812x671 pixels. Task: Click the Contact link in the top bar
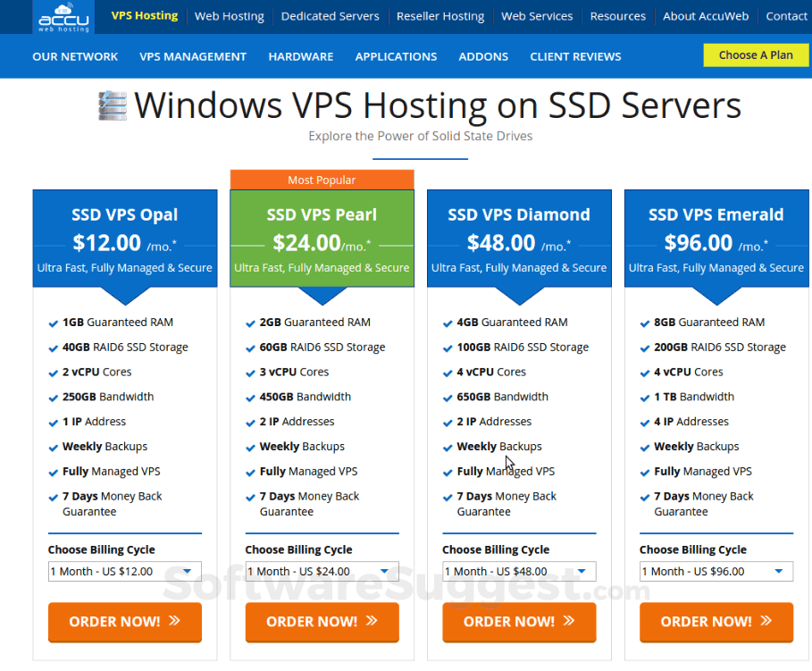(786, 16)
